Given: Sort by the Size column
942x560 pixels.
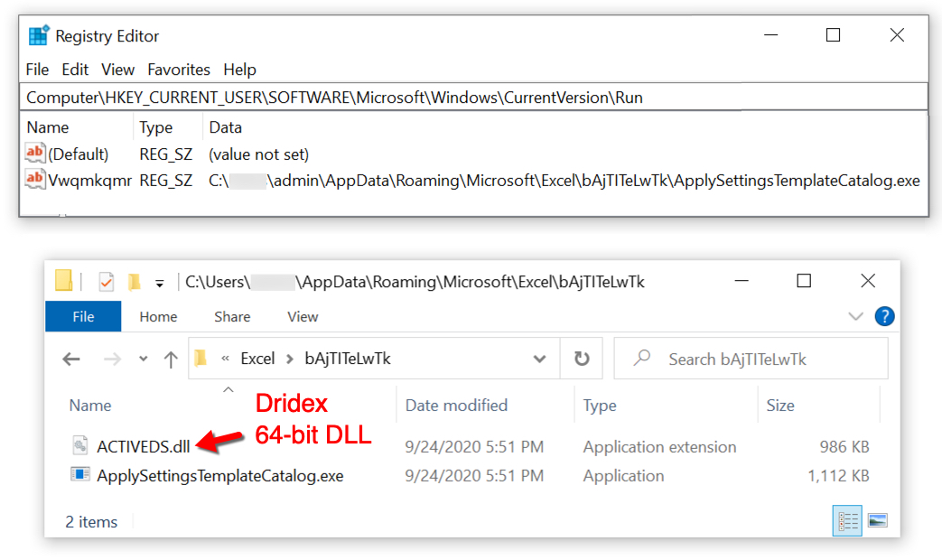Looking at the screenshot, I should (780, 406).
